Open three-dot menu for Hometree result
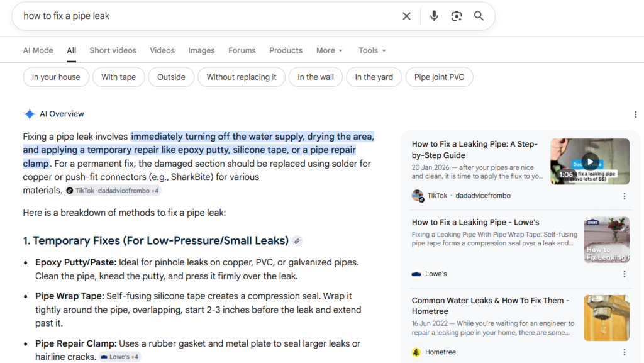Image resolution: width=644 pixels, height=363 pixels. [x=625, y=352]
